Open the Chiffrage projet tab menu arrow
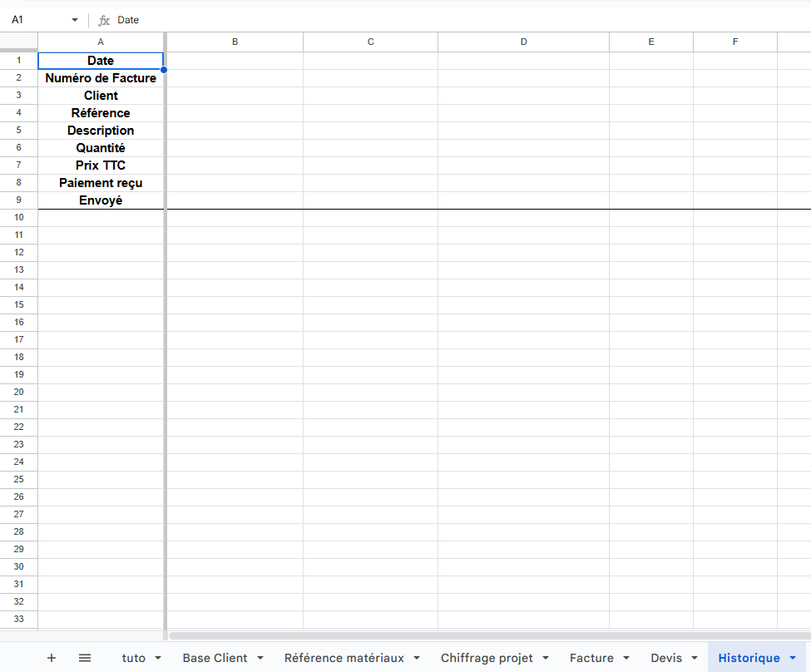This screenshot has height=672, width=811. pos(545,657)
